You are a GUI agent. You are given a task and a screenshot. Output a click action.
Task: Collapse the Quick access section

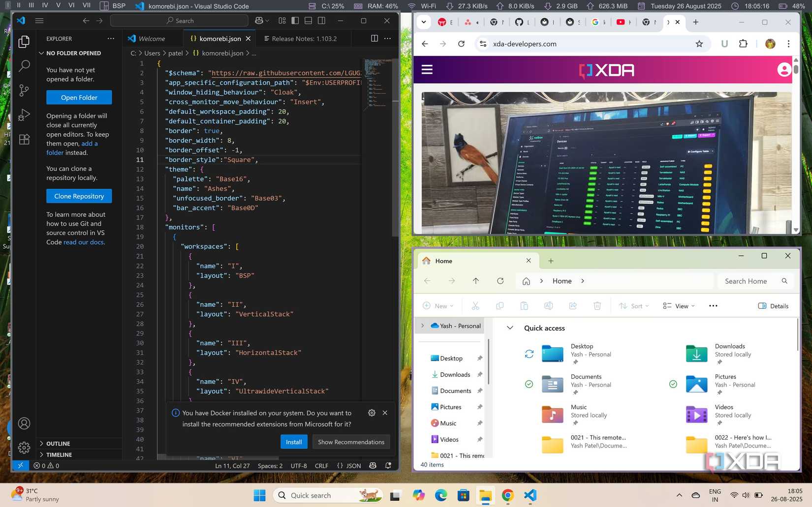[510, 328]
